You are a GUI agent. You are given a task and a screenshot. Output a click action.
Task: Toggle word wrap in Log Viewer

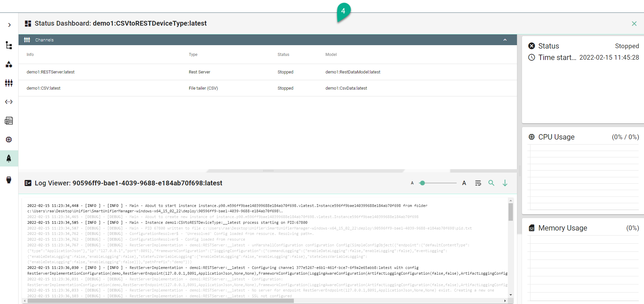click(x=478, y=183)
